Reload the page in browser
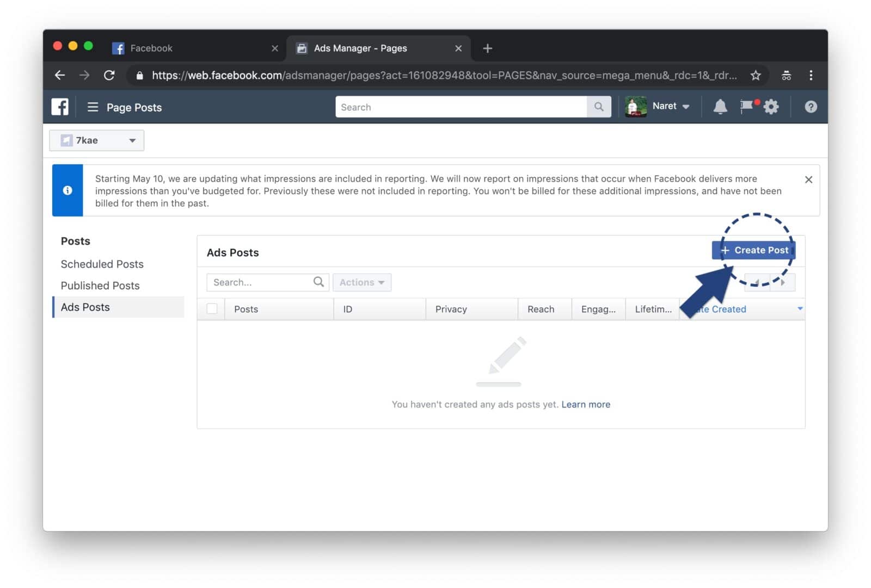This screenshot has height=588, width=871. pos(109,76)
